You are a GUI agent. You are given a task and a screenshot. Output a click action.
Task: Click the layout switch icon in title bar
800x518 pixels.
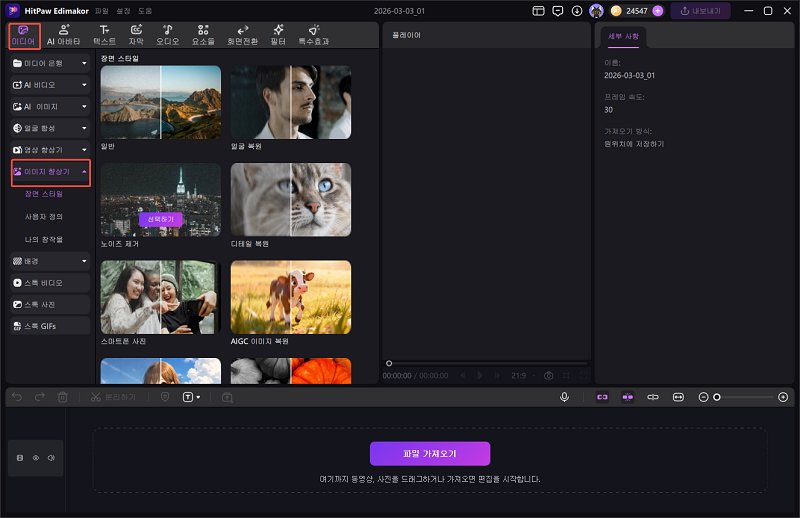pyautogui.click(x=538, y=11)
